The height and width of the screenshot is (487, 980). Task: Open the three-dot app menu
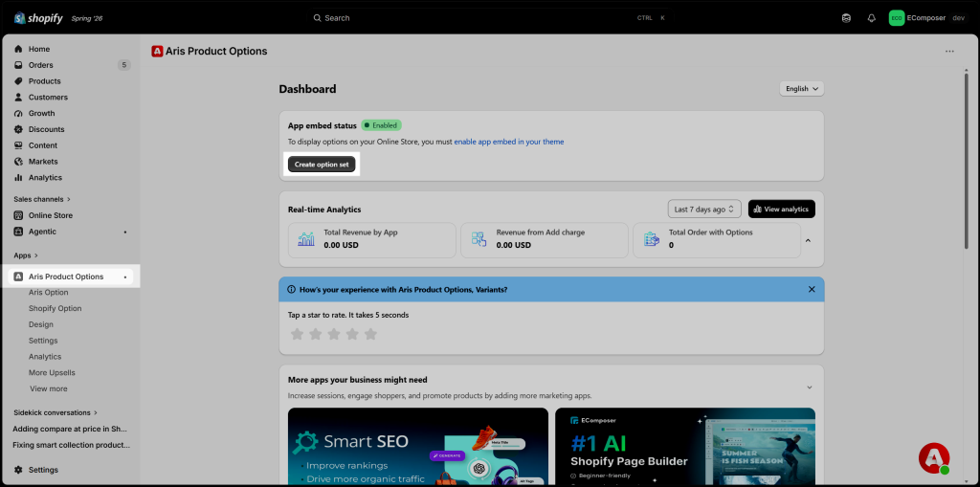949,52
